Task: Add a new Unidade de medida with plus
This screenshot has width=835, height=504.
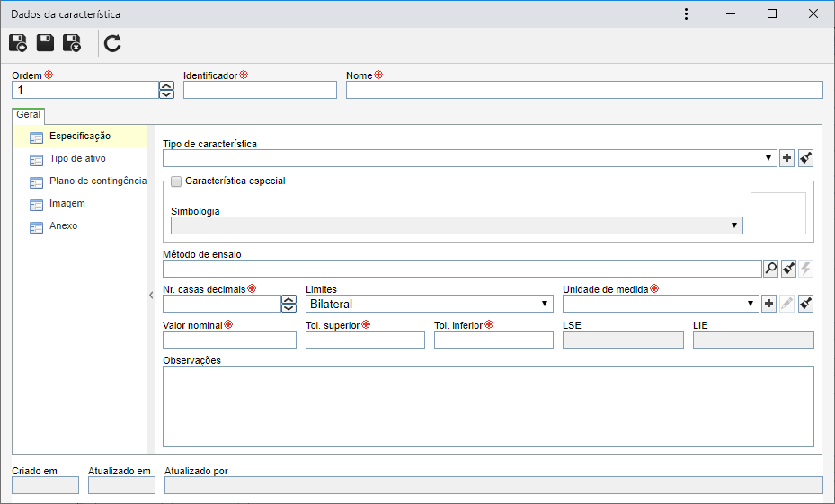Action: [768, 304]
